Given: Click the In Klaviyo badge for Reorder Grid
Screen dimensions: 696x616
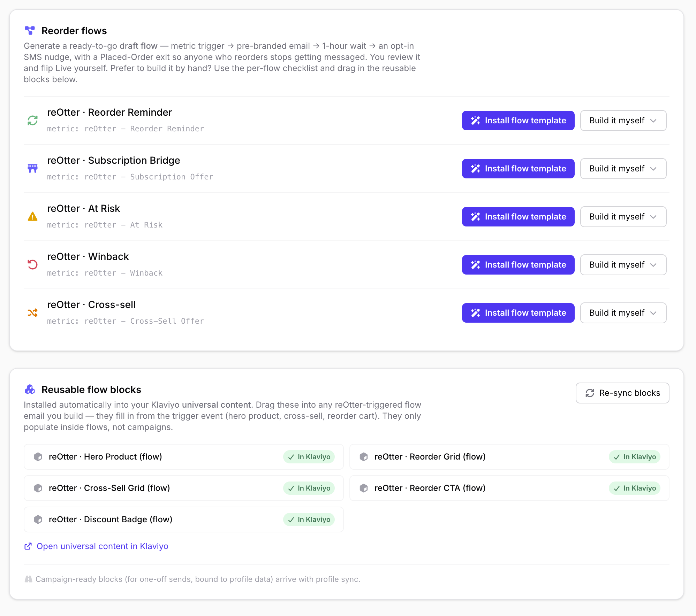Looking at the screenshot, I should [x=635, y=457].
